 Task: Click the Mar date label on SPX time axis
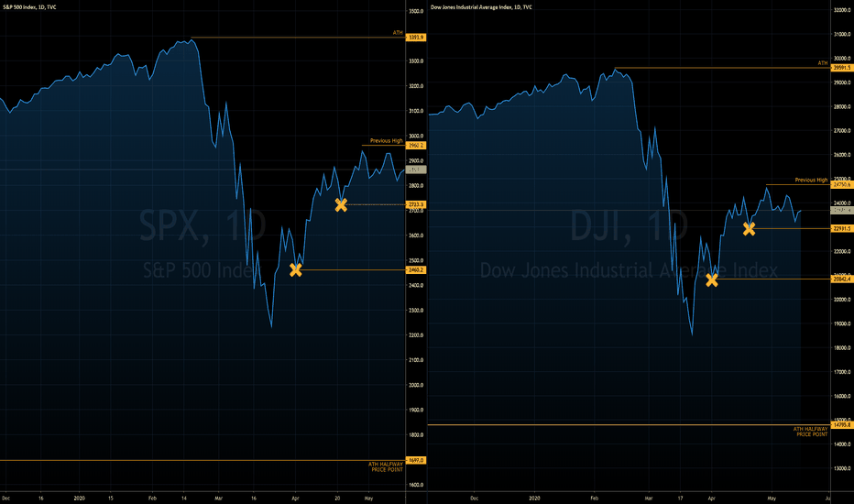218,498
